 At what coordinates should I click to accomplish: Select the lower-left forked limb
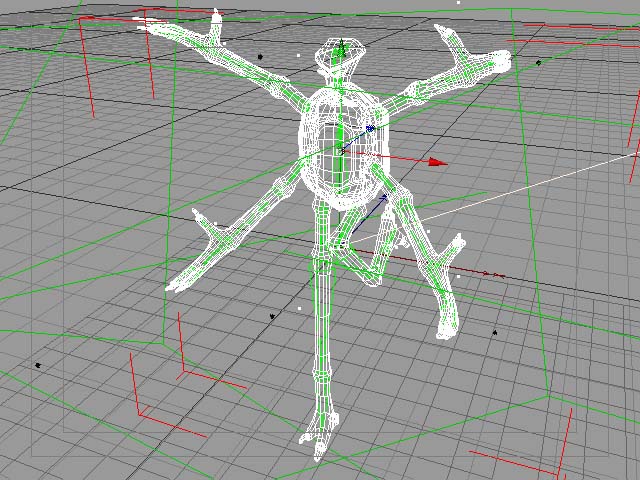point(235,227)
